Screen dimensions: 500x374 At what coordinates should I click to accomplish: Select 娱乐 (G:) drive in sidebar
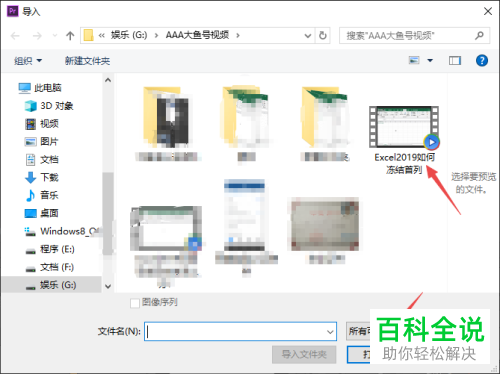(x=51, y=285)
